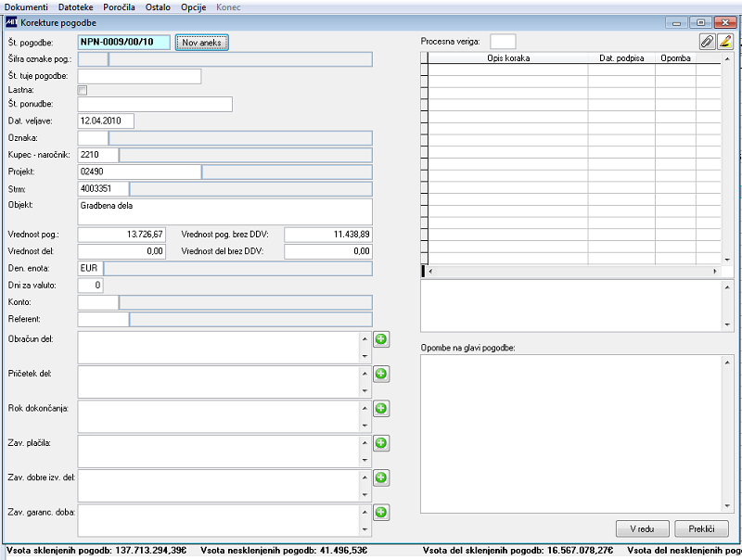Click the Dat. podpisa column header
The image size is (742, 560).
(621, 58)
